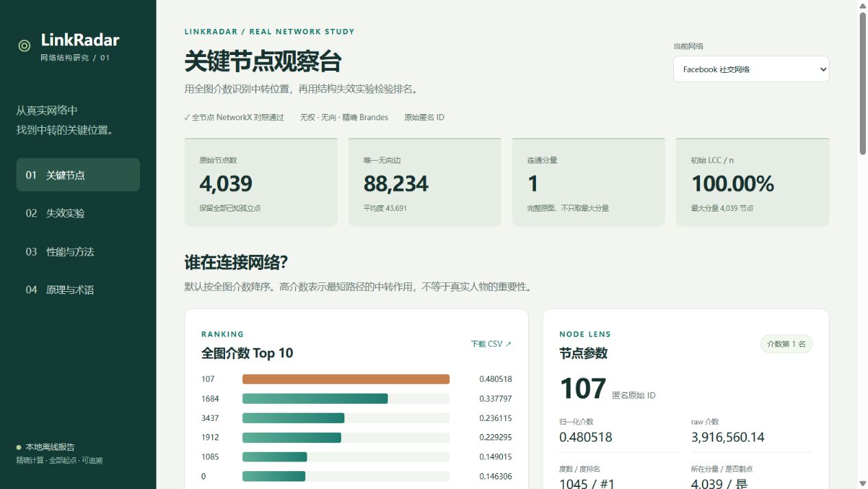868x489 pixels.
Task: Click the LinkRadar radar logo icon
Action: coord(24,46)
